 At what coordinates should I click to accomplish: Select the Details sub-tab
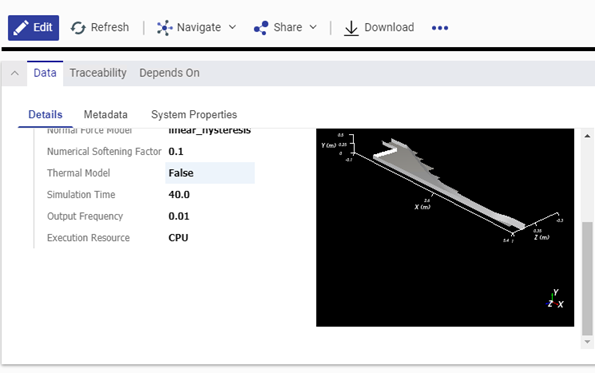(x=45, y=115)
